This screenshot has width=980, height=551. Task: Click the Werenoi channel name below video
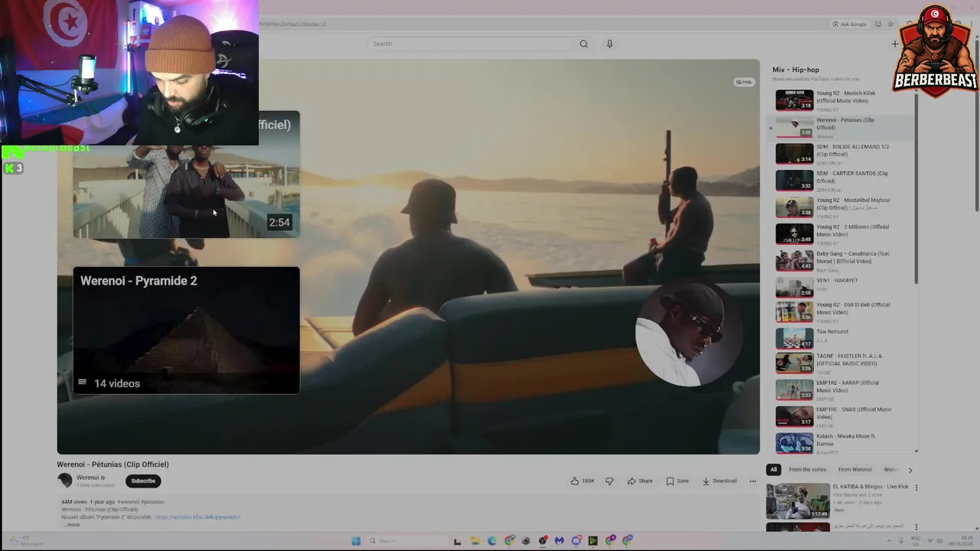click(87, 478)
